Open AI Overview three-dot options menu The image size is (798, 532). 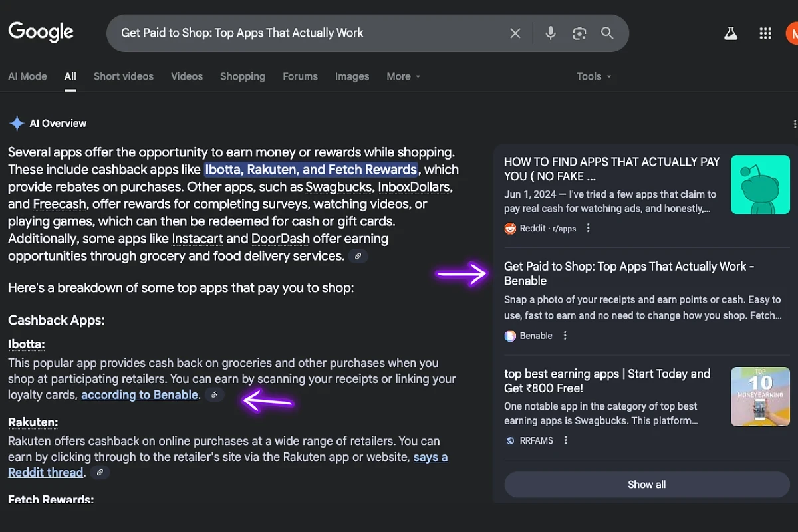795,124
